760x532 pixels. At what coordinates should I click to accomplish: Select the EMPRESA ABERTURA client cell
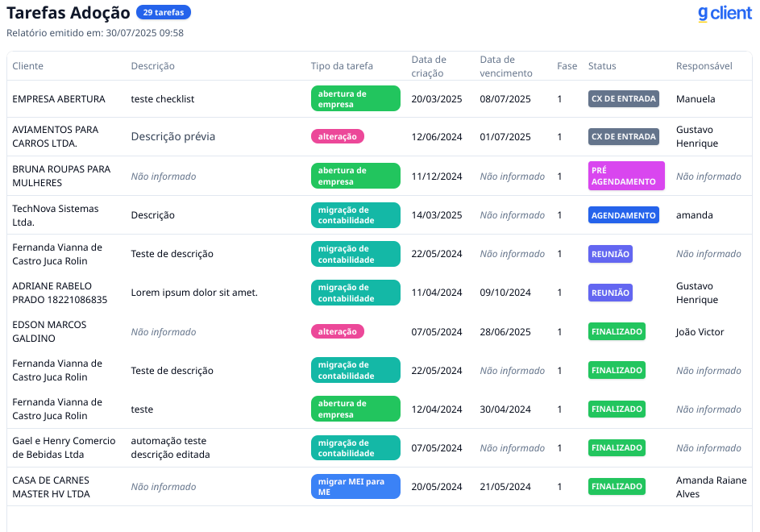click(x=59, y=99)
